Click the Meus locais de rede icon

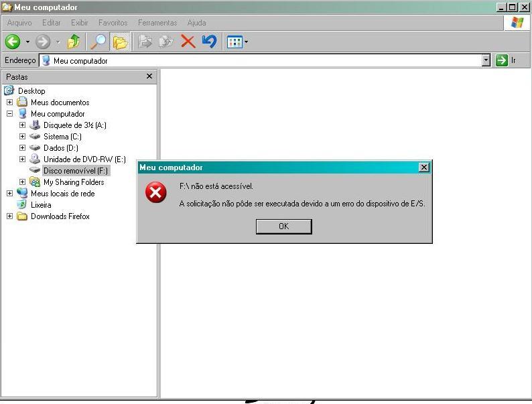point(22,193)
